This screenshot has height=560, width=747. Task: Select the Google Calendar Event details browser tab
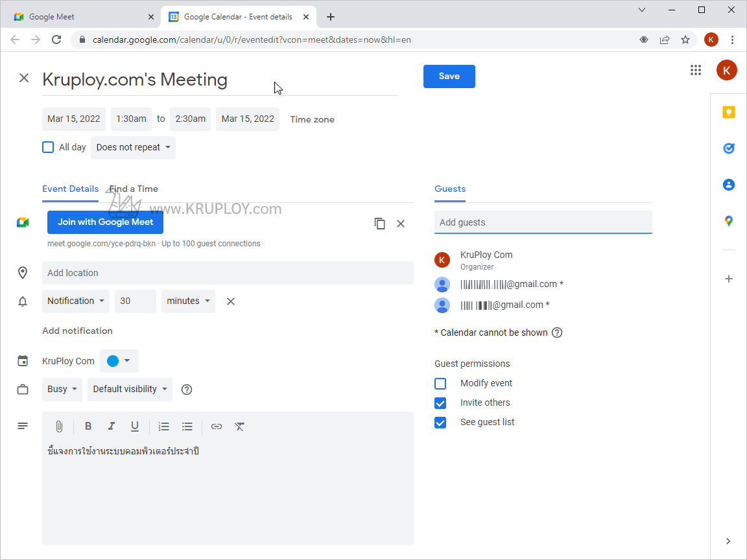tap(237, 17)
